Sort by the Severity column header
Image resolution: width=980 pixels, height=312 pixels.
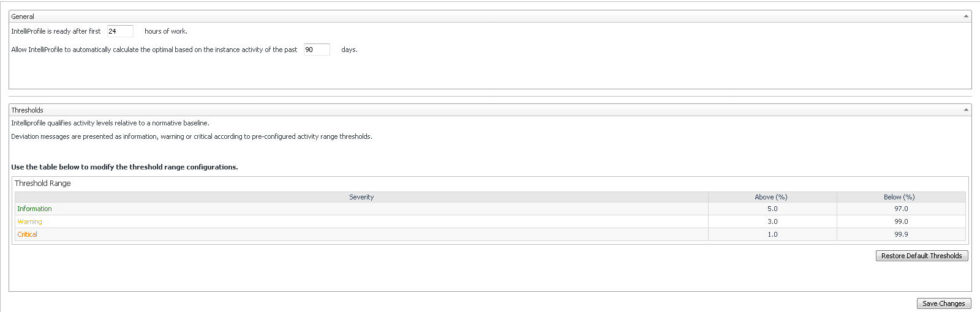[x=361, y=197]
